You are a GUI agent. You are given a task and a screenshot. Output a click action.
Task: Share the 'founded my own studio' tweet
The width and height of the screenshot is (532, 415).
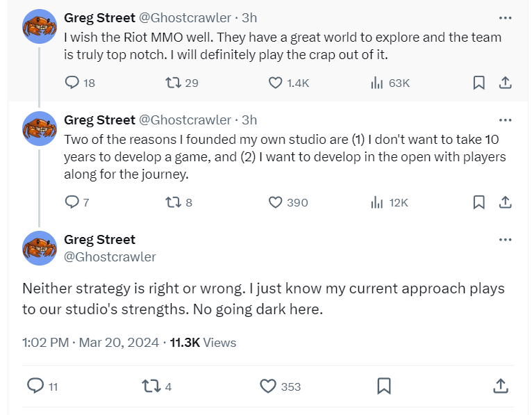[x=506, y=202]
